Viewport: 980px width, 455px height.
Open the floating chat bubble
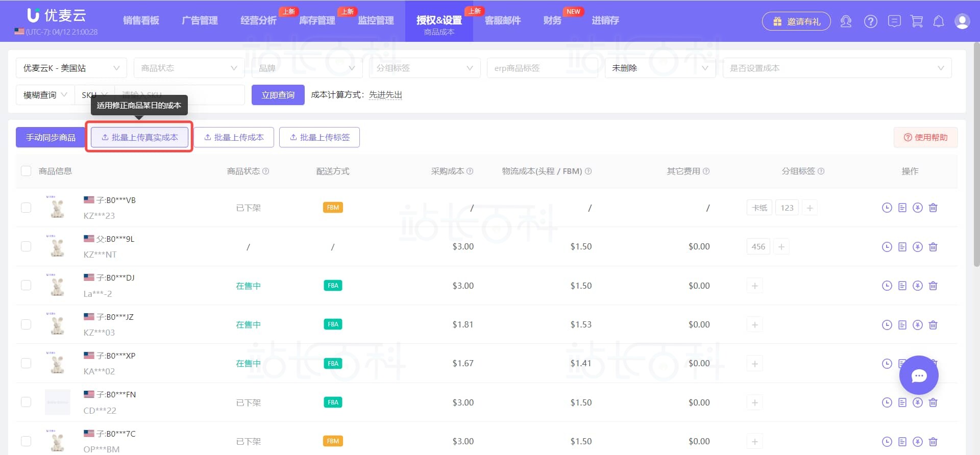[x=919, y=375]
